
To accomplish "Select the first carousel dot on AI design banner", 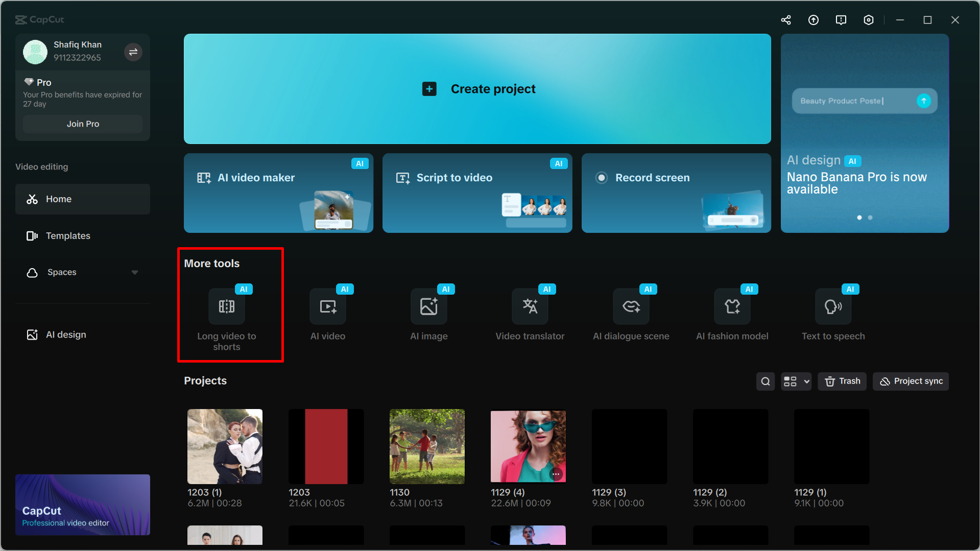I will [859, 218].
